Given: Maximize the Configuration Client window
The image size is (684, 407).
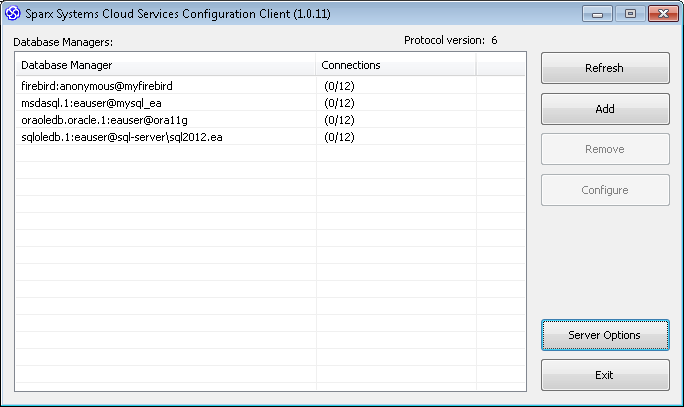Looking at the screenshot, I should (629, 14).
